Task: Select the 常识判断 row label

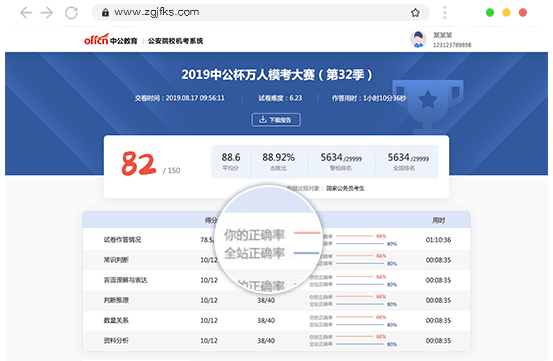Action: [116, 260]
